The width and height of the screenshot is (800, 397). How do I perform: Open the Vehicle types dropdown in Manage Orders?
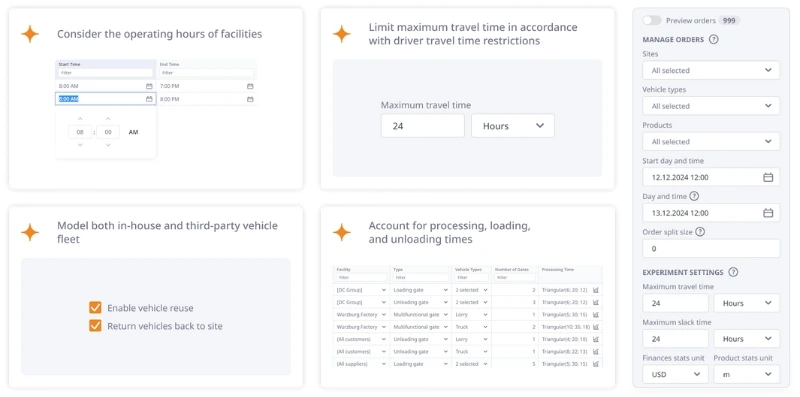click(x=711, y=106)
